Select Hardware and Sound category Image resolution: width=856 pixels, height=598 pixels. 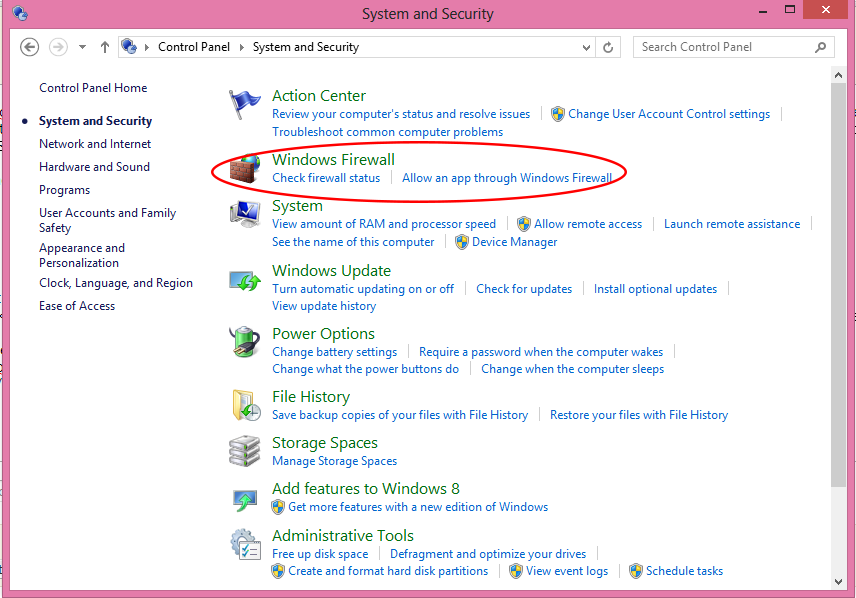coord(94,167)
